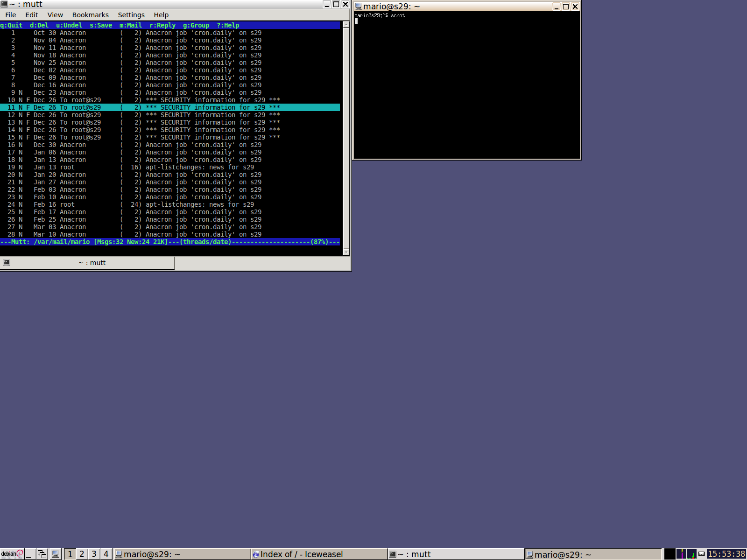Click the taskbar clock showing 15:53:38

(726, 554)
